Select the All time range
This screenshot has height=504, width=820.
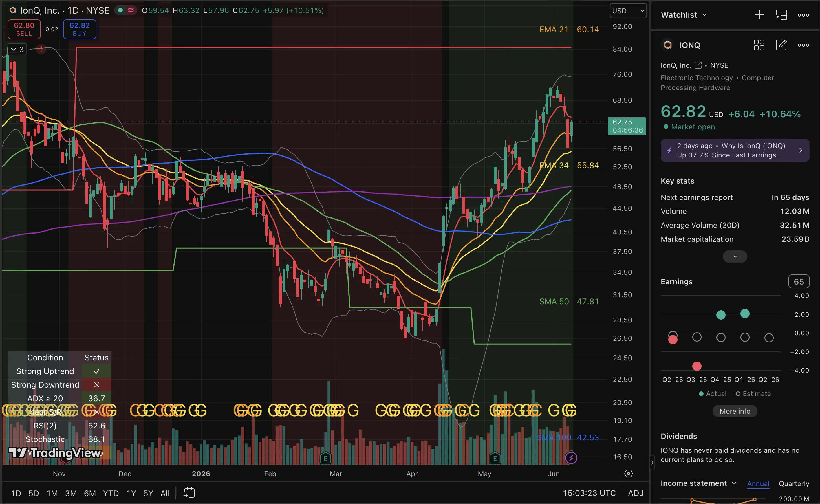click(165, 493)
